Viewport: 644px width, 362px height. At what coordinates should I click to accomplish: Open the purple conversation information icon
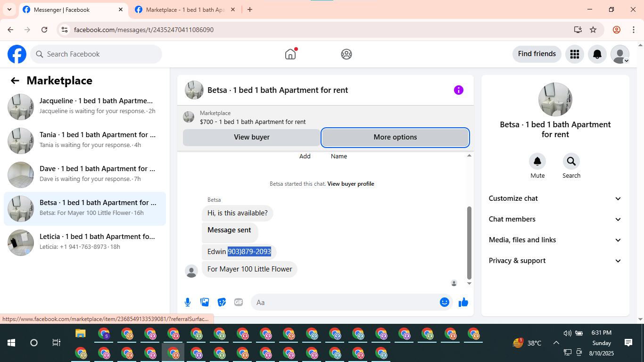click(x=459, y=90)
